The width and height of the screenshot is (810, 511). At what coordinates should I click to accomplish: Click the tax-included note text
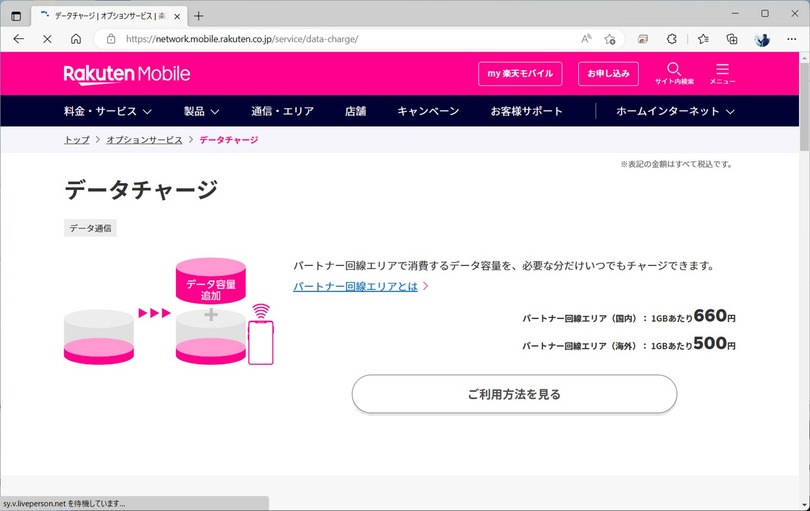tap(676, 164)
